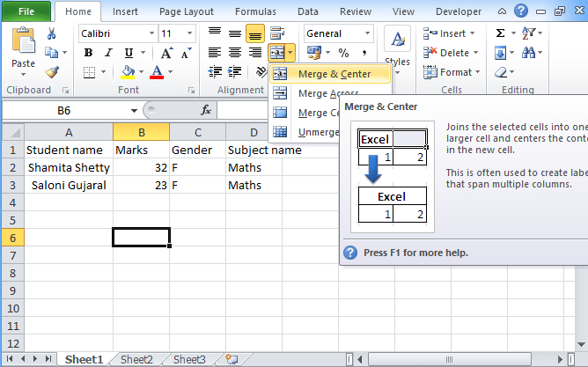Open the font size 11 dropdown
Viewport: 588px width, 367px height.
190,33
